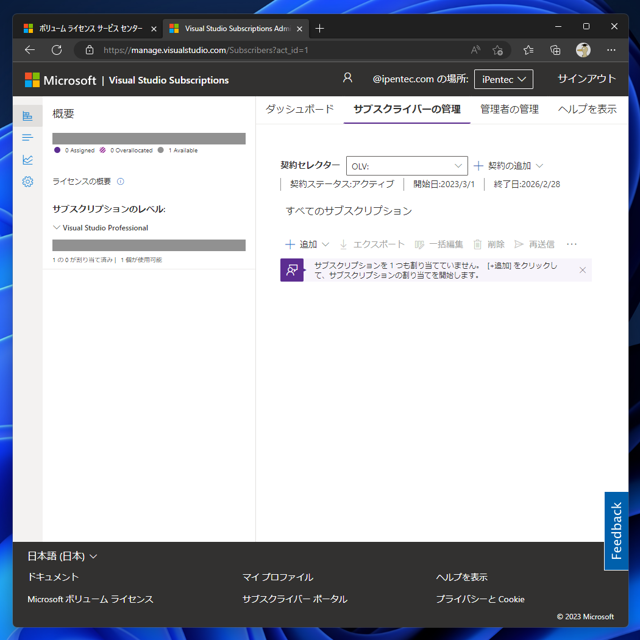The image size is (640, 640).
Task: Toggle the read aloud icon in address bar
Action: click(475, 50)
